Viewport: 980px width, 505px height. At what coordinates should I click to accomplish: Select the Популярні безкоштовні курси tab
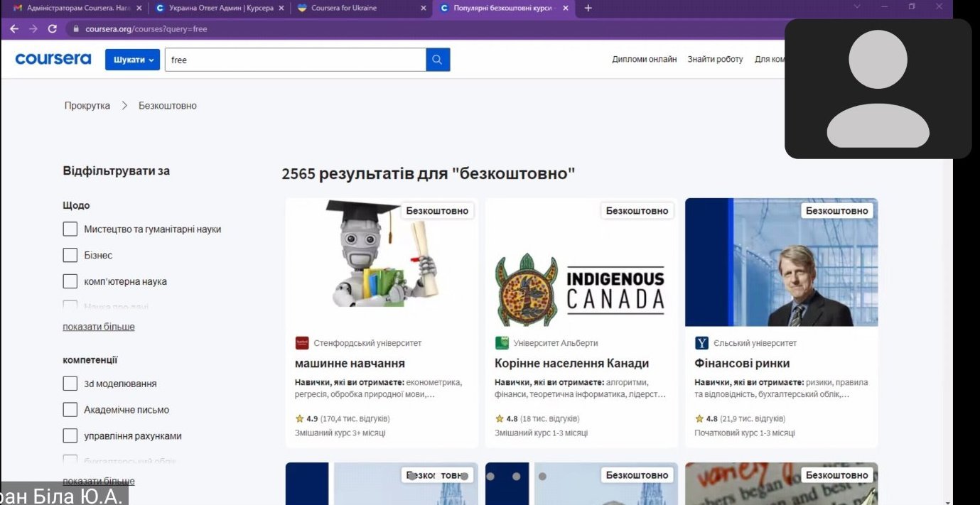tap(504, 9)
